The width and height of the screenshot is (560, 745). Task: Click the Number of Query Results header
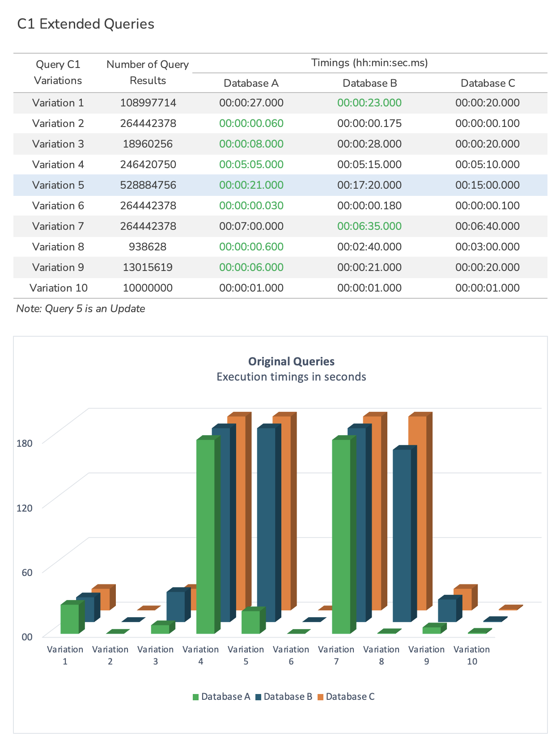(148, 72)
